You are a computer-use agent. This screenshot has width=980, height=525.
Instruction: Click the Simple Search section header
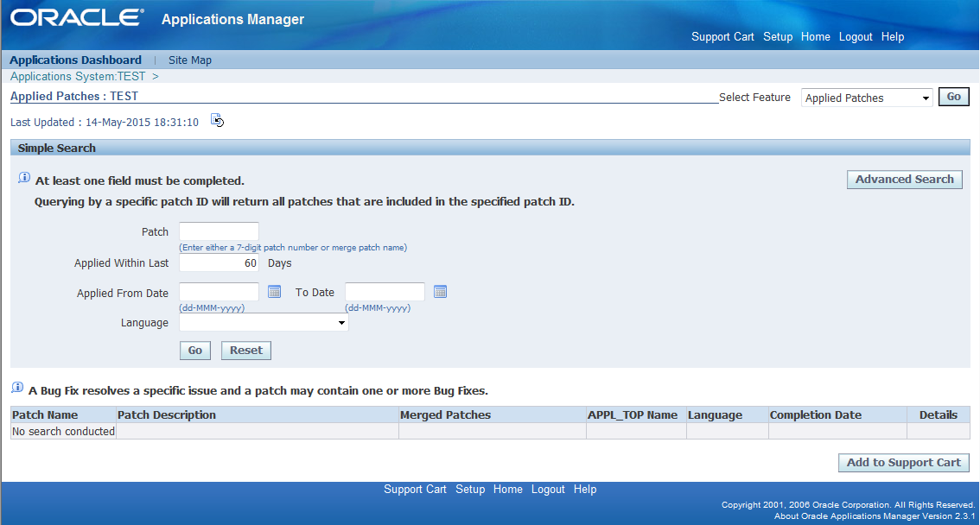490,148
